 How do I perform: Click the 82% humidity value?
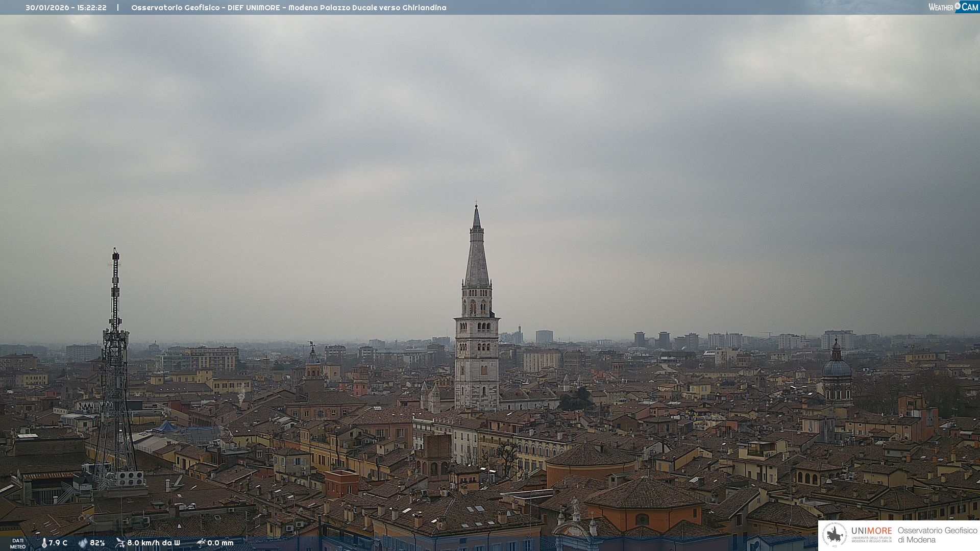coord(97,543)
